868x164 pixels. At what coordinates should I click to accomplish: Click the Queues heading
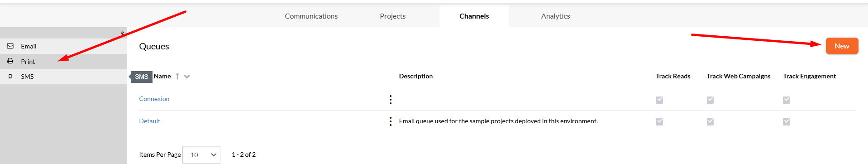tap(154, 46)
